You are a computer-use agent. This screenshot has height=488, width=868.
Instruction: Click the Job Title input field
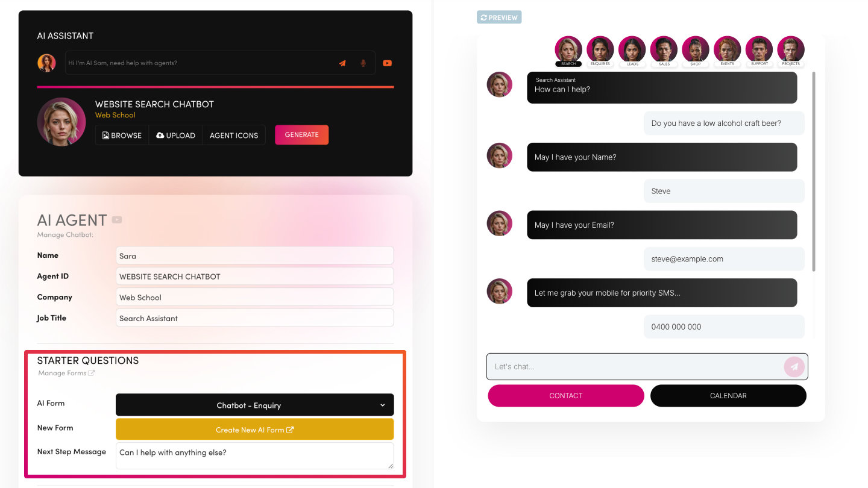tap(254, 318)
